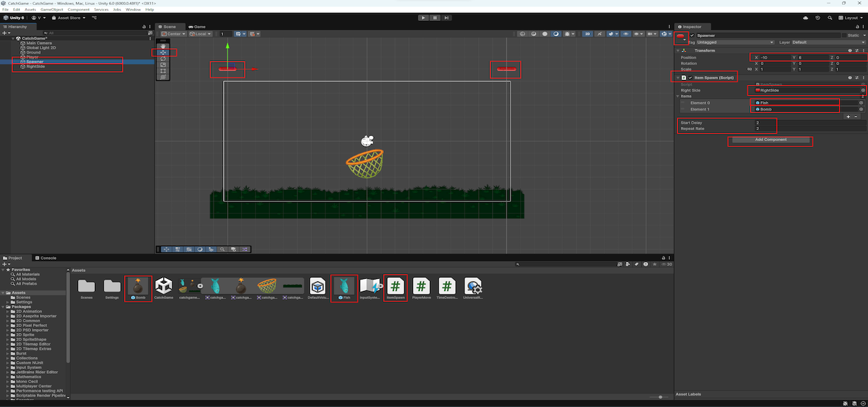The image size is (868, 407).
Task: Select Main Camera in Hierarchy
Action: (39, 43)
